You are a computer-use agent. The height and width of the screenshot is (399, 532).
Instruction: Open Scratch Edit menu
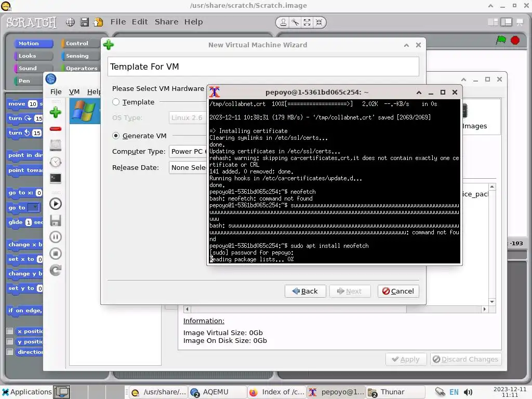pos(140,22)
